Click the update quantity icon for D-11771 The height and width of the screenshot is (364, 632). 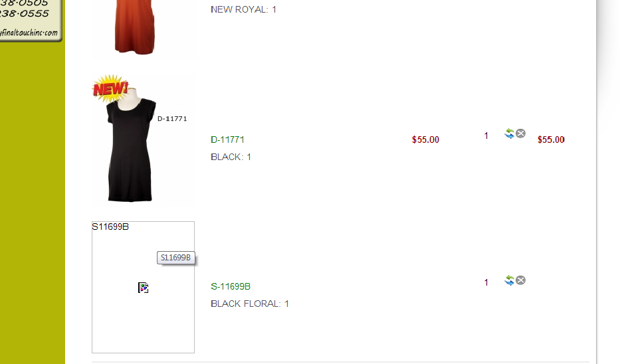(509, 134)
